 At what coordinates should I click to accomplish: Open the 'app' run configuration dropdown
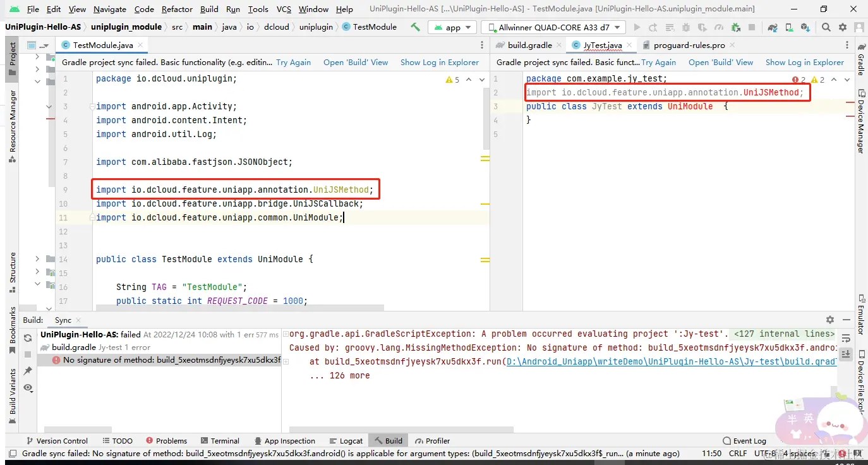click(452, 27)
